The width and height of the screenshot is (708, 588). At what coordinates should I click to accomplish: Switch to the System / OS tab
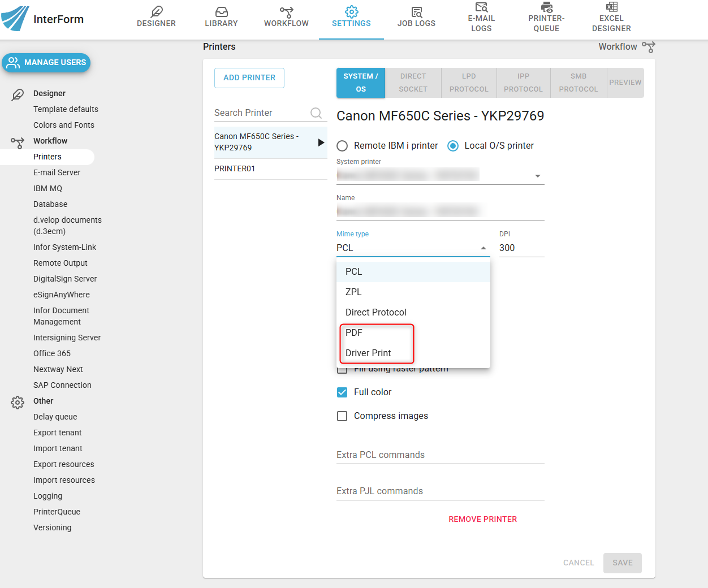361,83
